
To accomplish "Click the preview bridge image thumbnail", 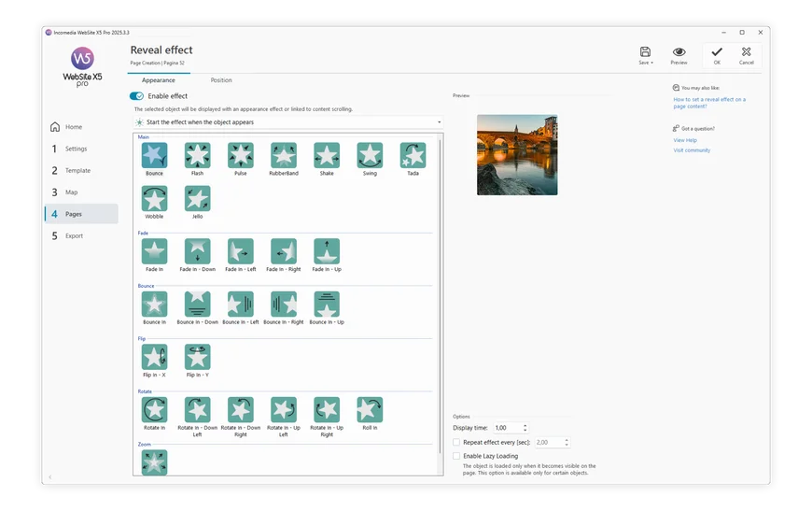I will coord(516,154).
